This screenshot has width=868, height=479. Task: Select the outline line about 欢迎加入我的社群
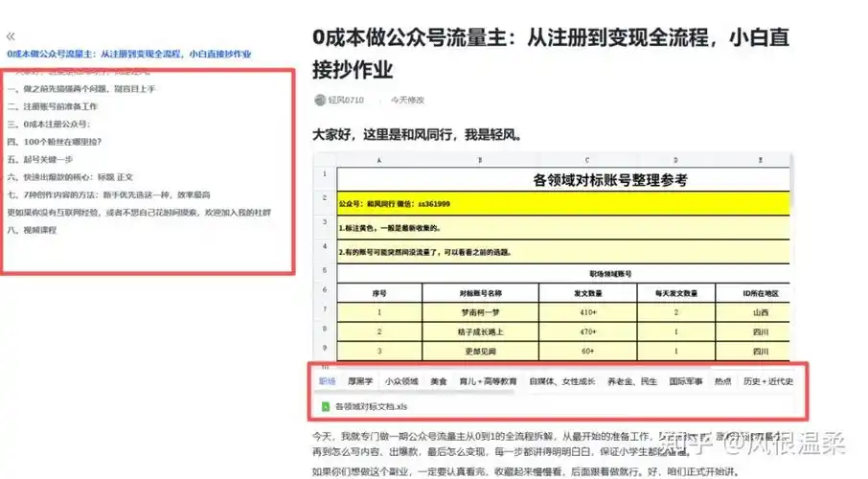tap(139, 213)
